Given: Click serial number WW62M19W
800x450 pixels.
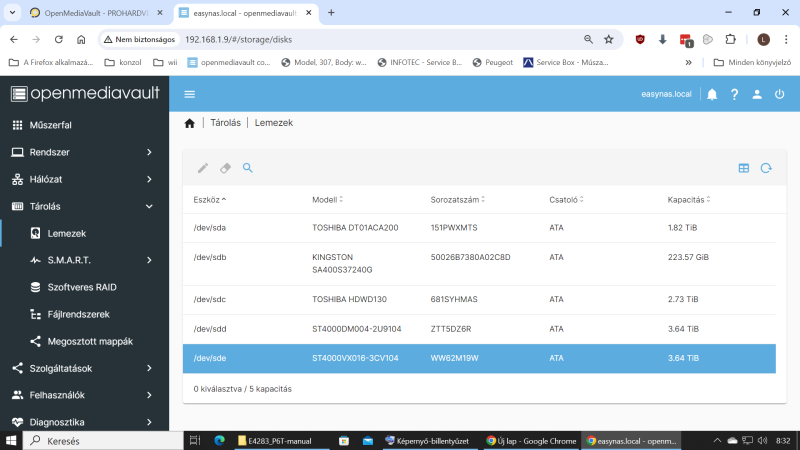Looking at the screenshot, I should [455, 358].
